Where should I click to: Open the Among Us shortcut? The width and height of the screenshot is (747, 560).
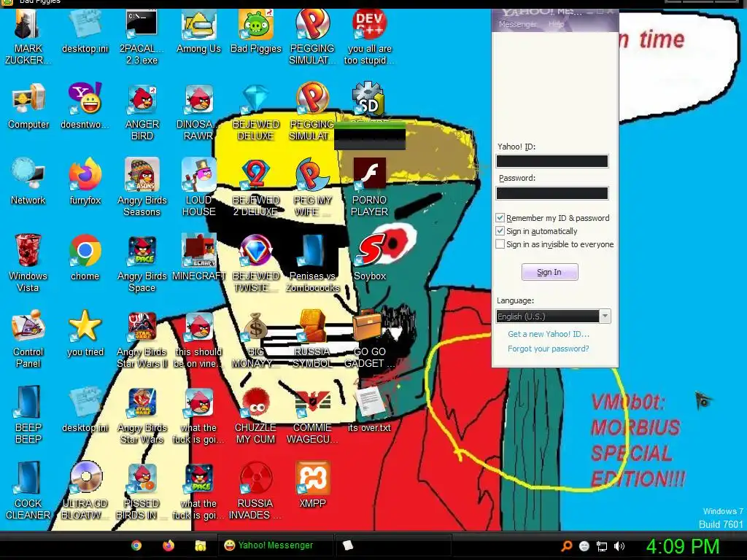198,32
